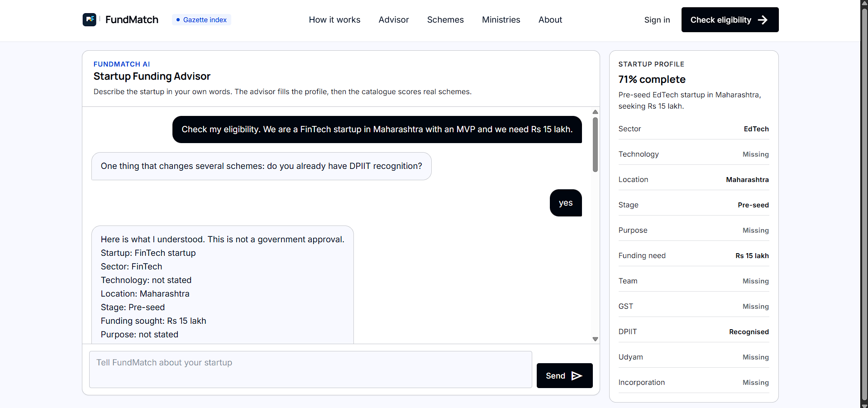Open the How it works page

pos(334,20)
